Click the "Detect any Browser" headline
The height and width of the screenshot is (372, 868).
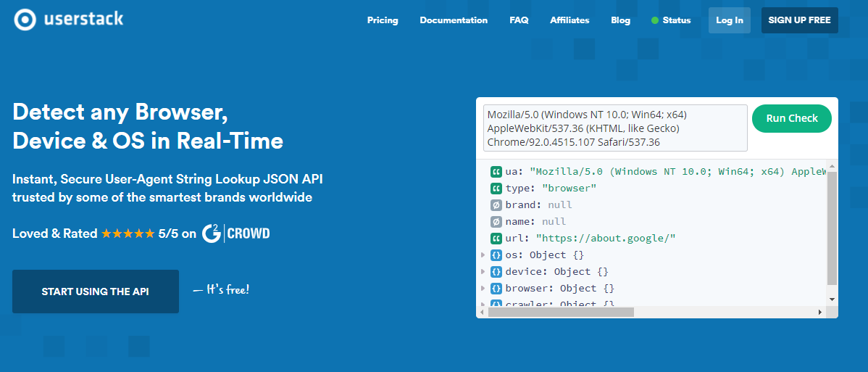[120, 113]
